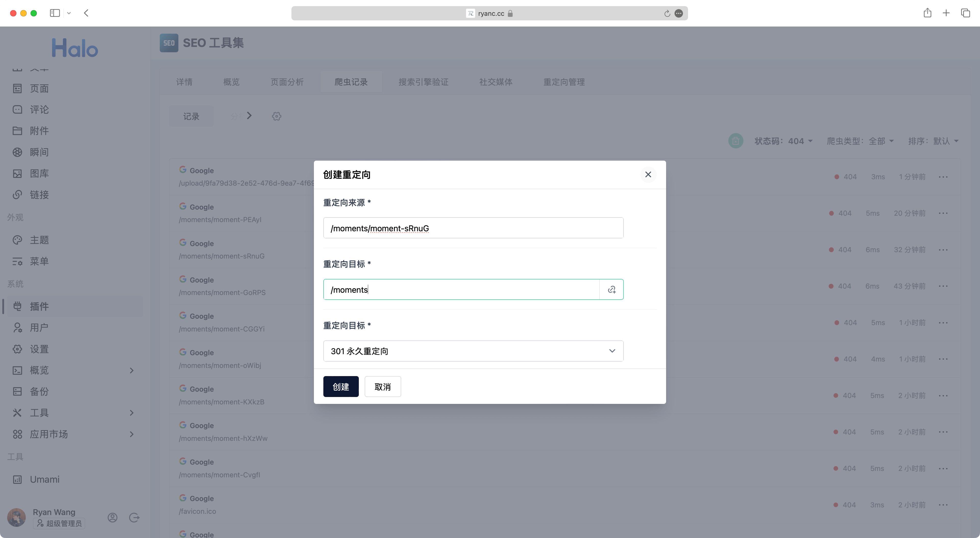Viewport: 980px width, 538px height.
Task: Open more options for /moments/moment-CGGYi record
Action: (943, 323)
